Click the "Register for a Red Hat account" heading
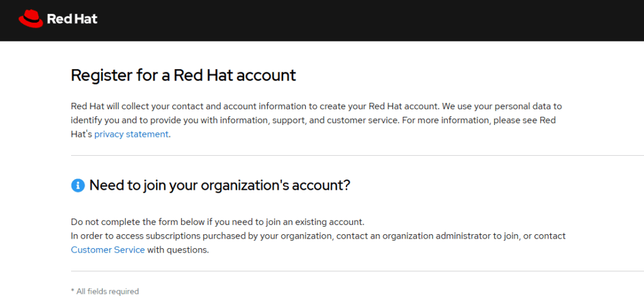This screenshot has width=644, height=304. [183, 75]
